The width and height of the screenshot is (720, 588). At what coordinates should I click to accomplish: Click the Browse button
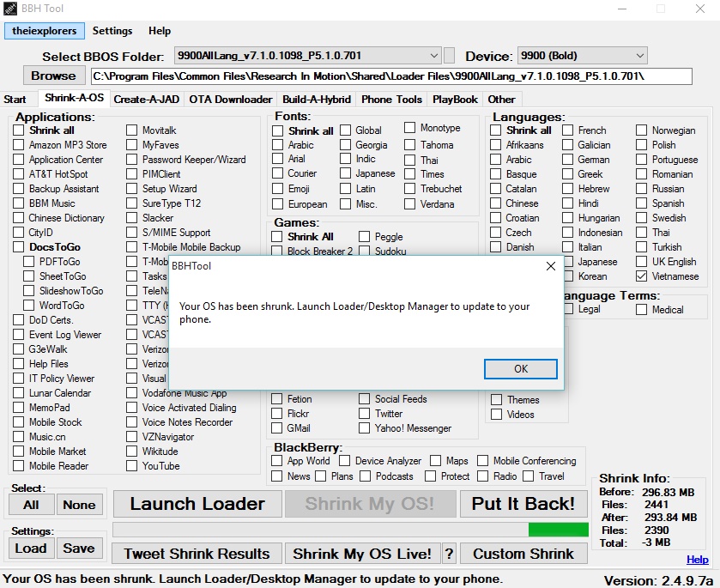tap(54, 76)
